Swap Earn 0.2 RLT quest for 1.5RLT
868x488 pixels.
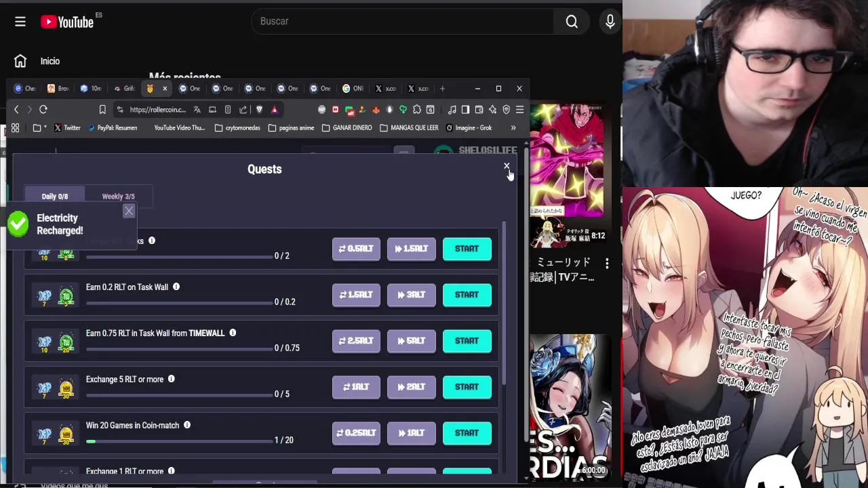click(x=356, y=295)
